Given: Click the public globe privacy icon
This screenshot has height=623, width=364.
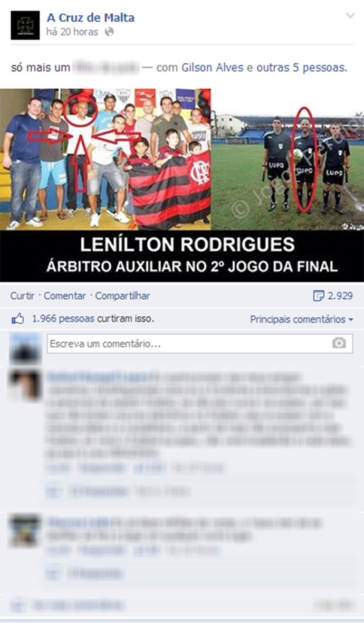Looking at the screenshot, I should 109,32.
